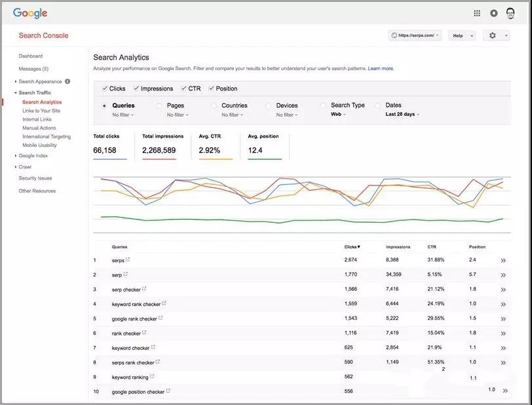Uncheck the Clicks checkbox
Viewport: 532px width, 405px height.
[x=105, y=88]
